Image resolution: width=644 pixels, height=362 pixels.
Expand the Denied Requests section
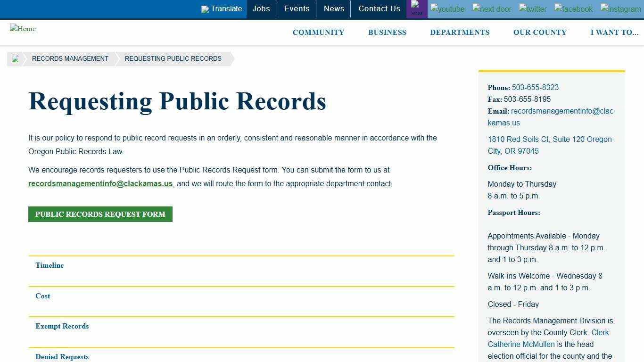62,357
